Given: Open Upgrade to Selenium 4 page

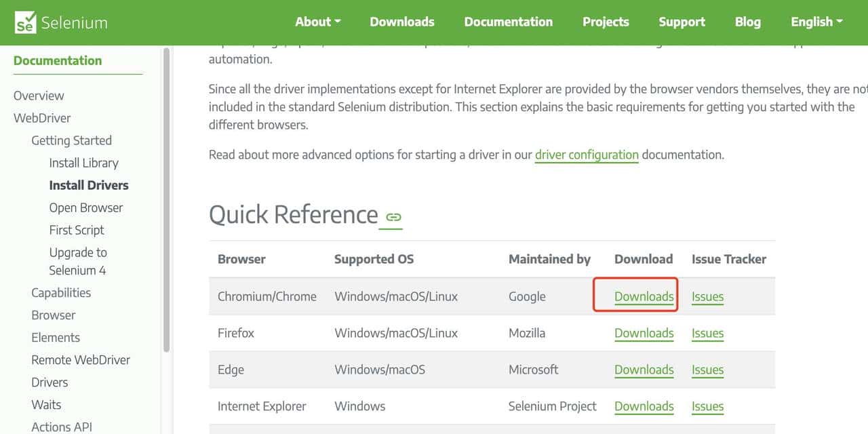Looking at the screenshot, I should (x=78, y=261).
